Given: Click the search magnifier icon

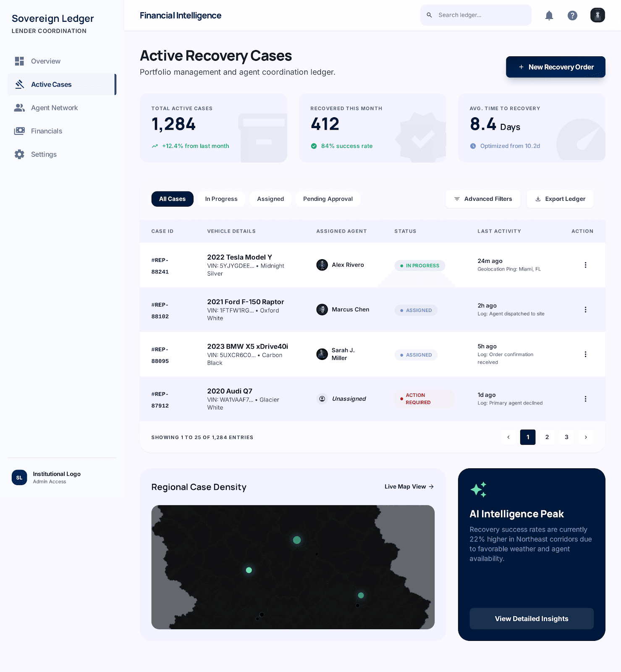Looking at the screenshot, I should pos(429,15).
